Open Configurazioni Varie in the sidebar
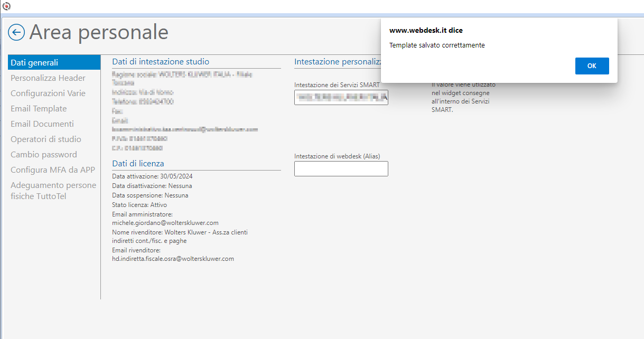Screen dimensions: 644x339 point(48,93)
